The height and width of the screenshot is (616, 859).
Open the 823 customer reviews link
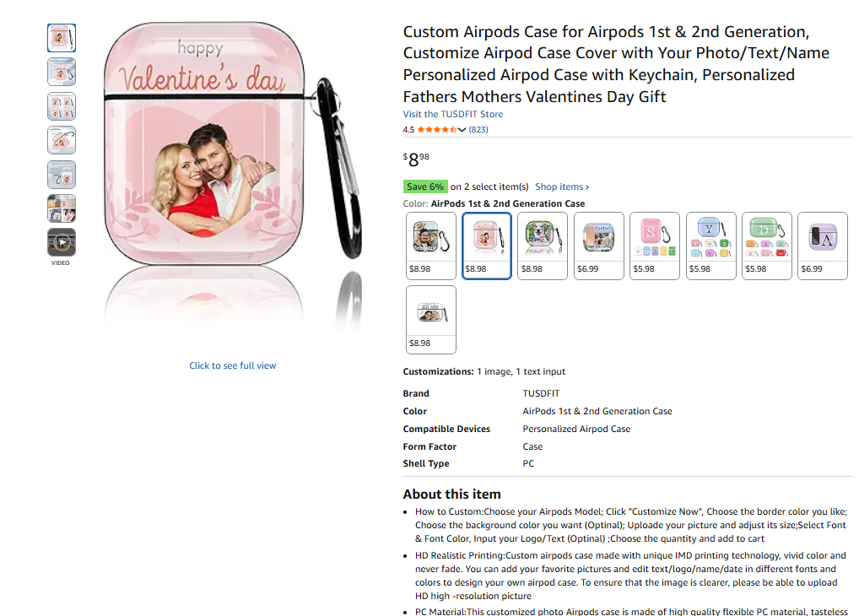click(x=478, y=130)
